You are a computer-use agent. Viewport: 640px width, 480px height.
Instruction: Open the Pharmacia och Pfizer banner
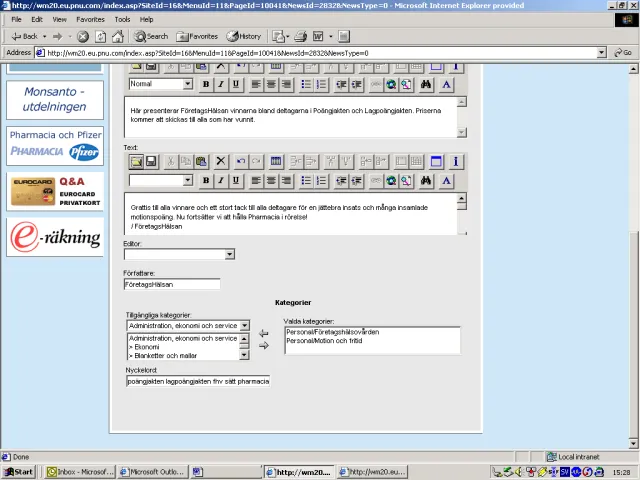click(55, 146)
